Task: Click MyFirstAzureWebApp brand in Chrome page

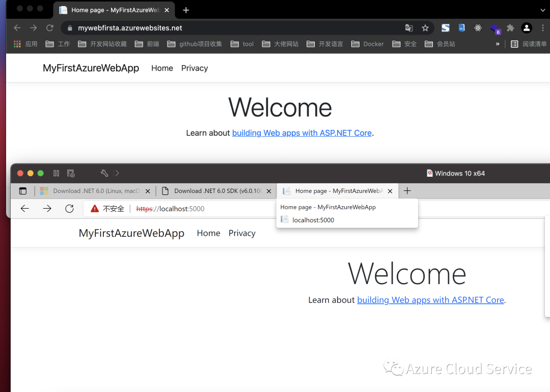Action: [91, 68]
